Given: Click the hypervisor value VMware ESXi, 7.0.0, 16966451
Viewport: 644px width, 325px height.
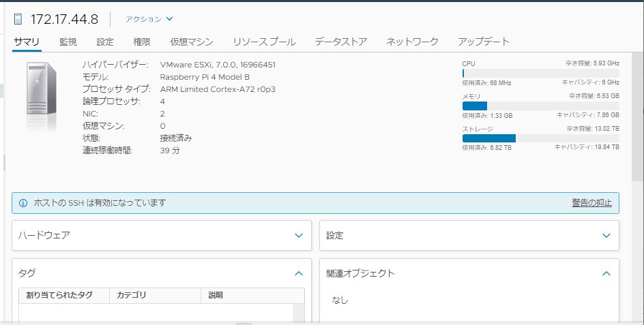Looking at the screenshot, I should pos(218,65).
